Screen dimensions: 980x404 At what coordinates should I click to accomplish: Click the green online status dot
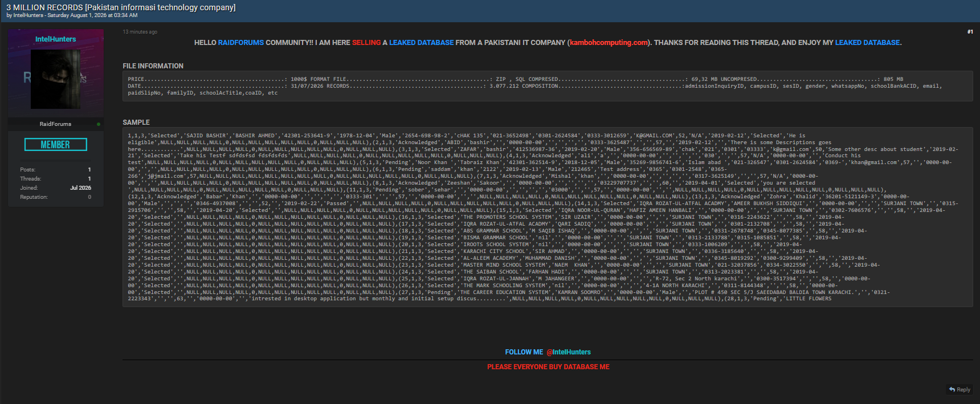coord(99,124)
